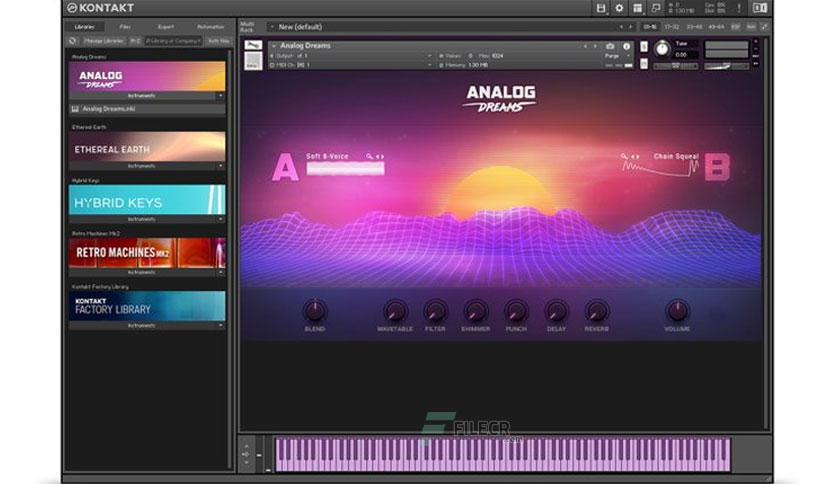Viewport: 836px width, 484px height.
Task: Close the Analog Dreams instrument with X
Action: point(755,41)
